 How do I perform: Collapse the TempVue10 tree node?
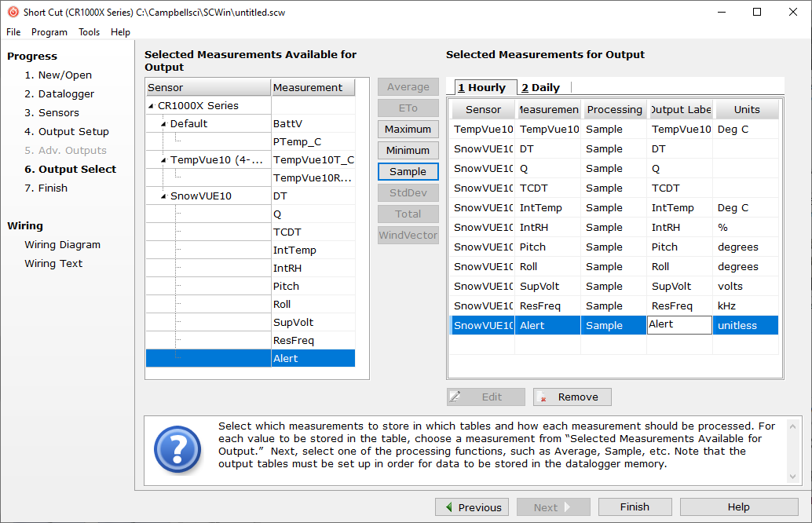coord(164,160)
